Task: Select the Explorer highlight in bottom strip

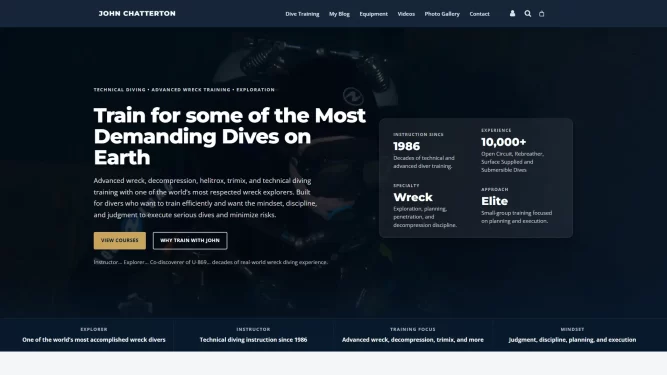Action: [94, 335]
